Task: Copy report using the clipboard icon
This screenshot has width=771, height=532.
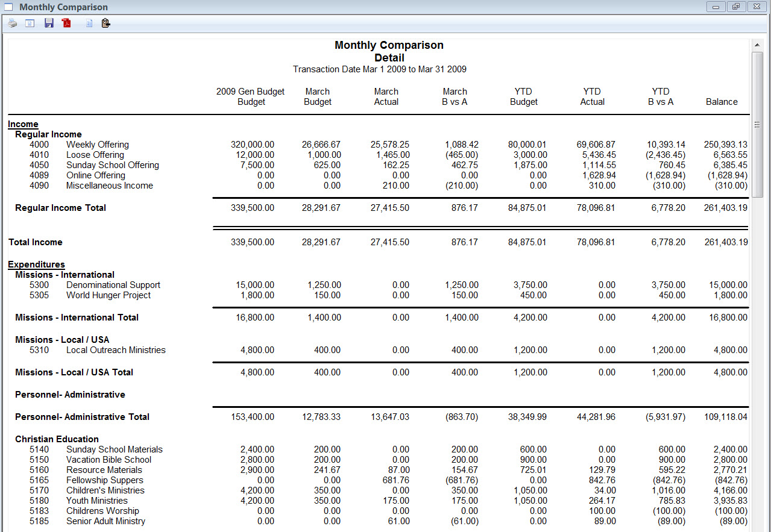Action: click(105, 23)
